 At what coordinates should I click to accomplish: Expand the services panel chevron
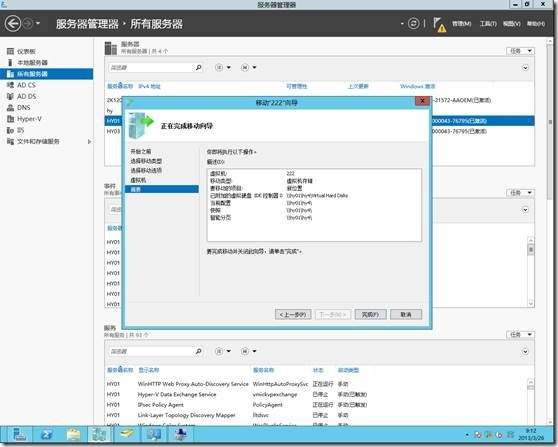pos(525,352)
